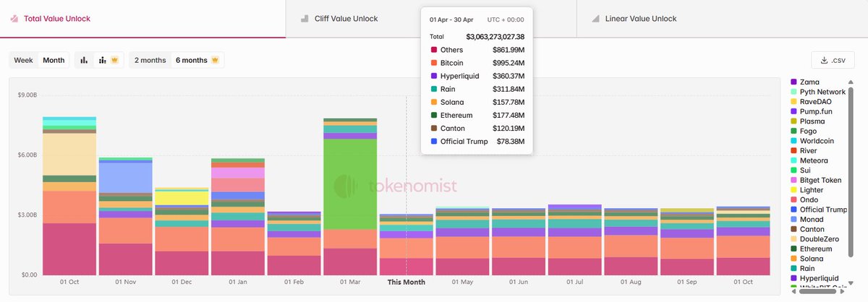The width and height of the screenshot is (868, 302).
Task: Click the $9.00B axis value
Action: (28, 95)
